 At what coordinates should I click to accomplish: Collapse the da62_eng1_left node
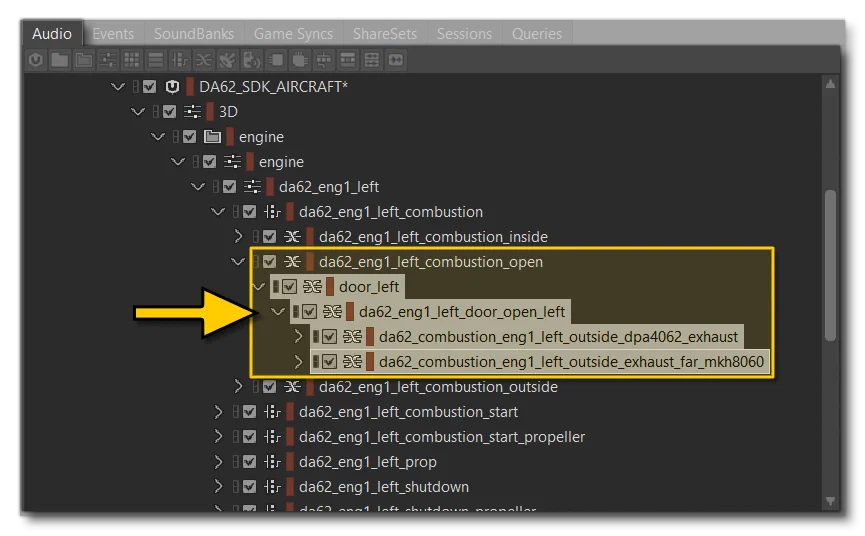[x=197, y=187]
